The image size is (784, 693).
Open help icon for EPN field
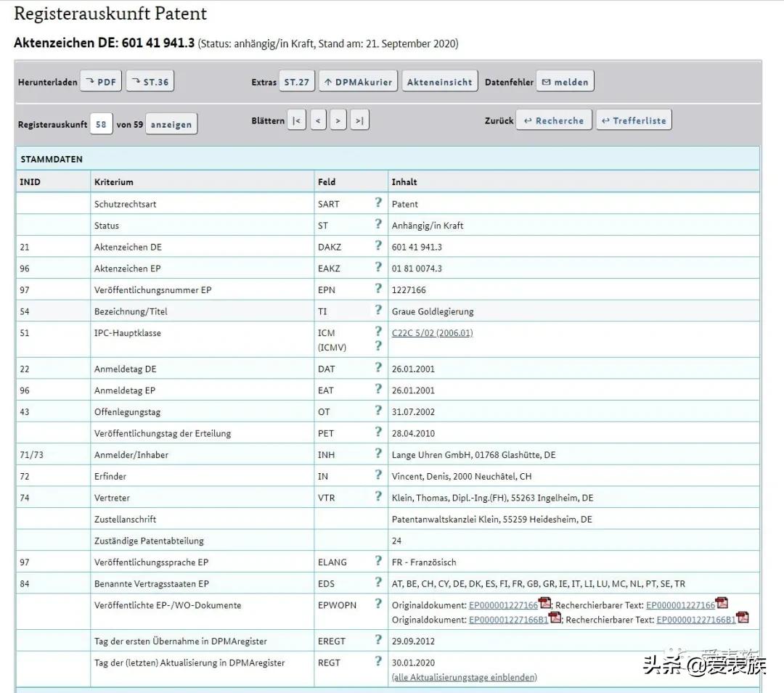pyautogui.click(x=378, y=288)
